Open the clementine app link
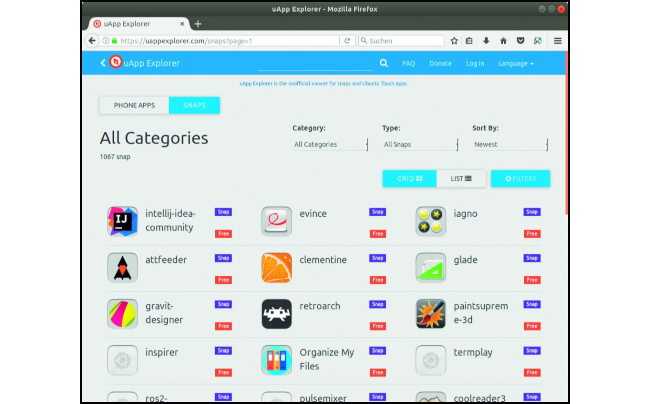Screen dimensions: 650x404 [x=323, y=260]
